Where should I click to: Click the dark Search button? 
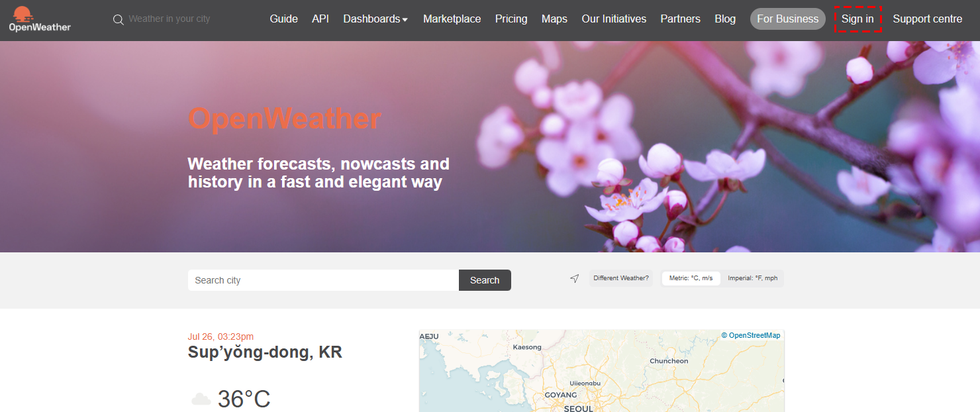click(x=485, y=280)
